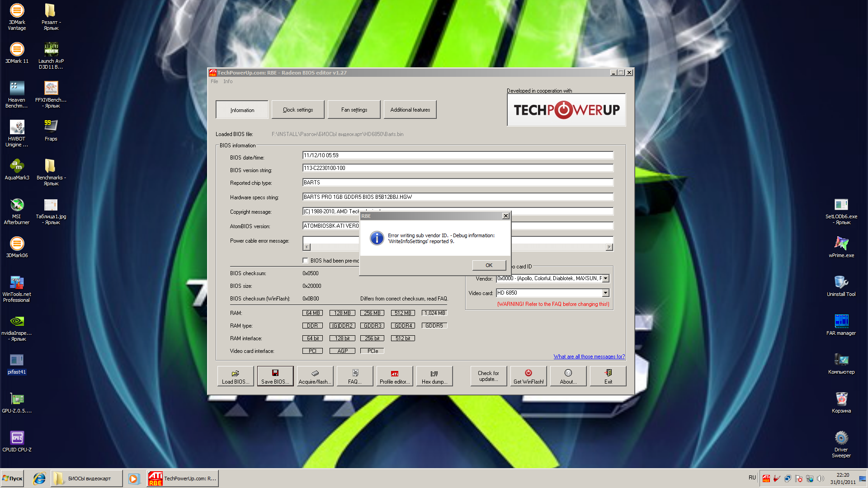Viewport: 868px width, 488px height.
Task: Open 'What are all those messages for?' link
Action: (589, 357)
